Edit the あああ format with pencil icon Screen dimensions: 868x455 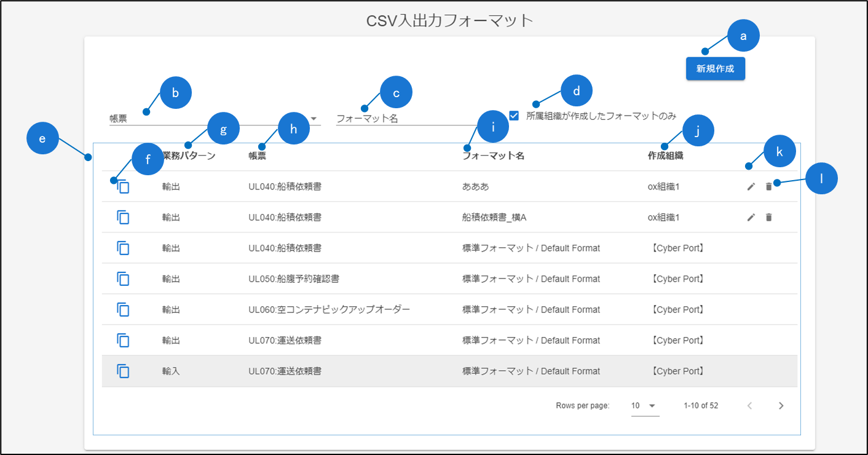pos(751,186)
